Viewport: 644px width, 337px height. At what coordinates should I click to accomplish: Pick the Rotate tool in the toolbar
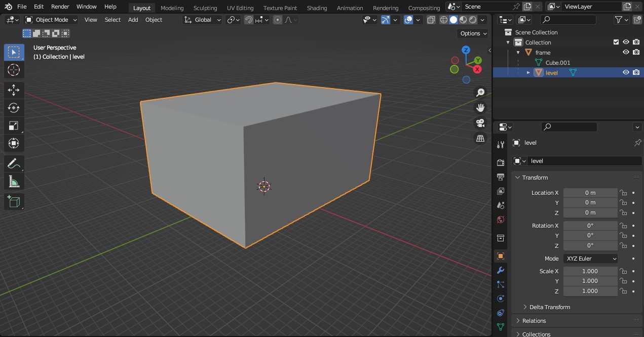14,108
